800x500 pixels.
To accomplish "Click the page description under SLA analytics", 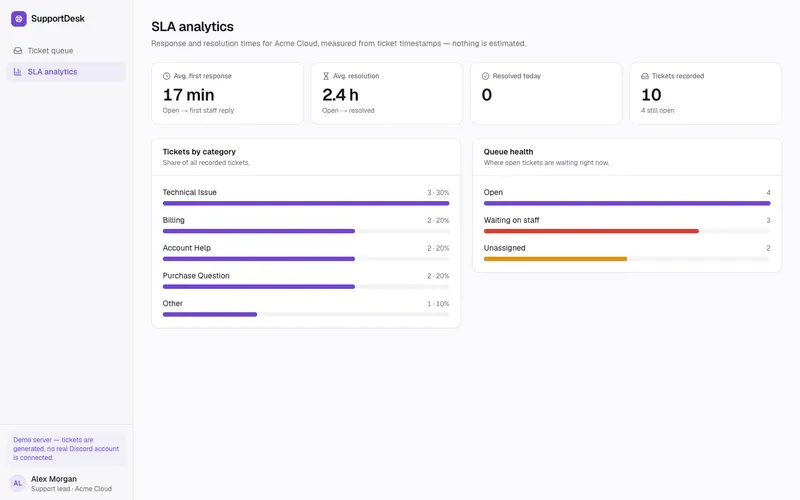I will (x=338, y=43).
